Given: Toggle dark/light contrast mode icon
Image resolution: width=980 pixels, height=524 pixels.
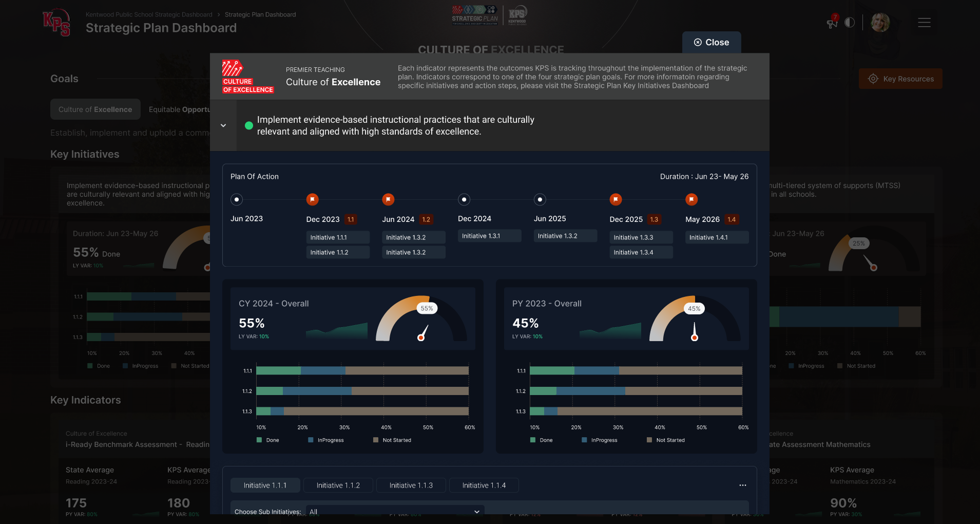Looking at the screenshot, I should click(x=850, y=22).
